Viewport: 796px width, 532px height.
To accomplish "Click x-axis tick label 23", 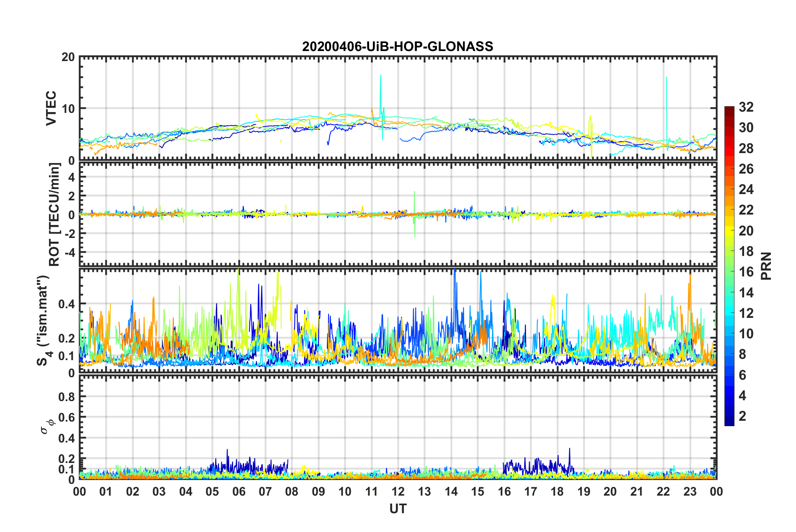I will (690, 491).
